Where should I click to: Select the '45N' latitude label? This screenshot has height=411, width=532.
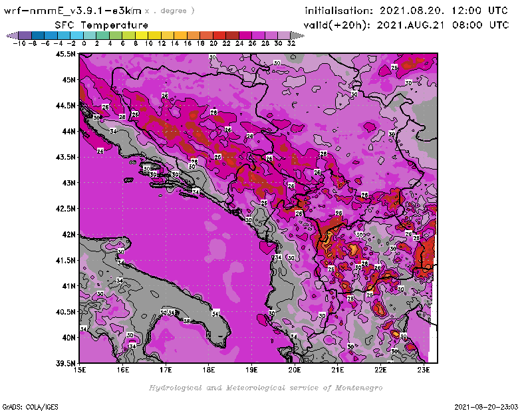(x=69, y=80)
